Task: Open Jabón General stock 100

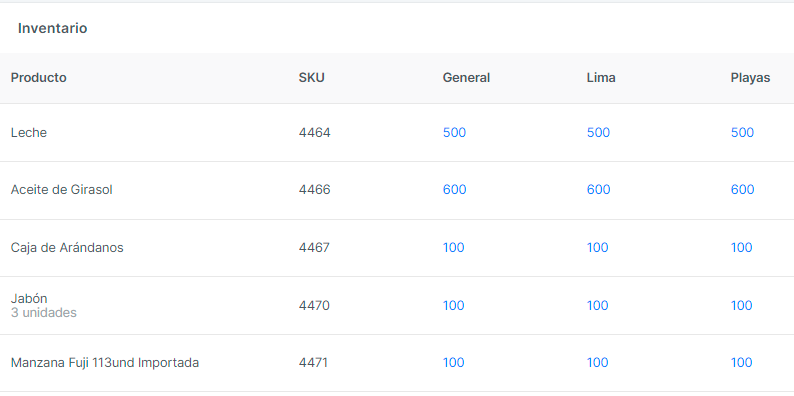Action: pos(453,305)
